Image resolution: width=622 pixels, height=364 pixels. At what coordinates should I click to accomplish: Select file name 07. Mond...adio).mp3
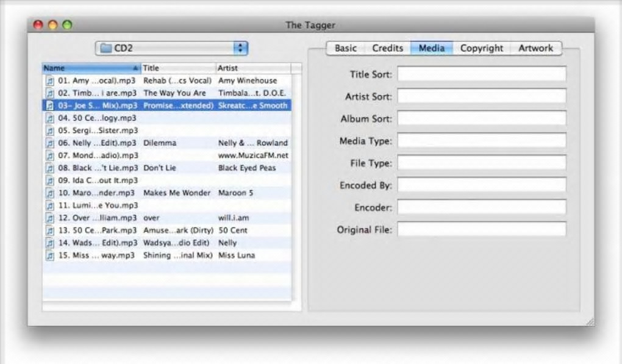point(98,156)
